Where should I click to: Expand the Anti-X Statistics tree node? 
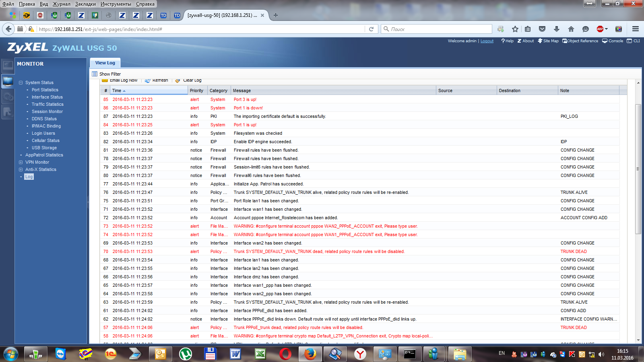click(21, 170)
